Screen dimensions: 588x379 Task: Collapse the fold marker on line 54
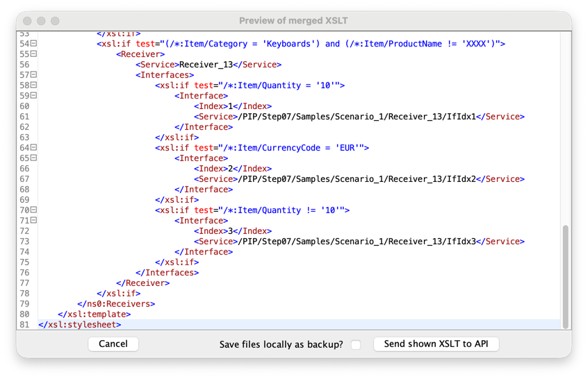click(34, 44)
